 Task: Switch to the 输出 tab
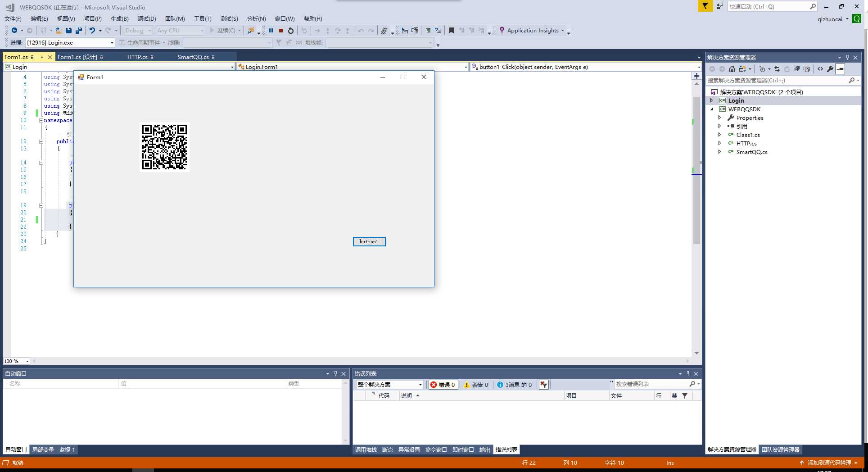tap(485, 450)
